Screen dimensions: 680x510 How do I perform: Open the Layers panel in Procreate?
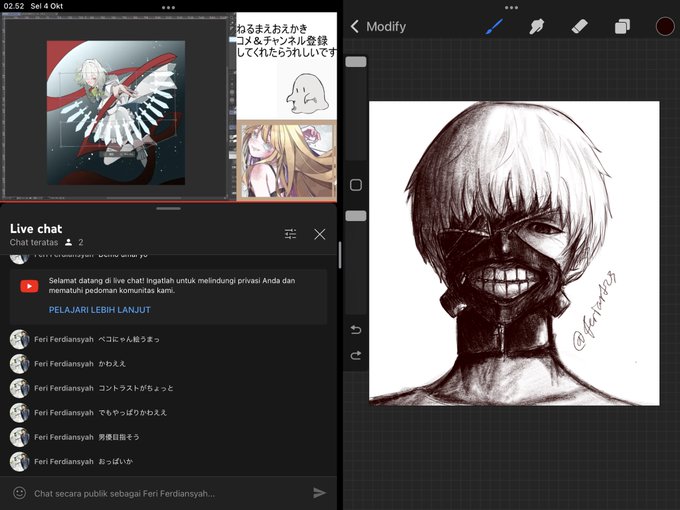[622, 26]
